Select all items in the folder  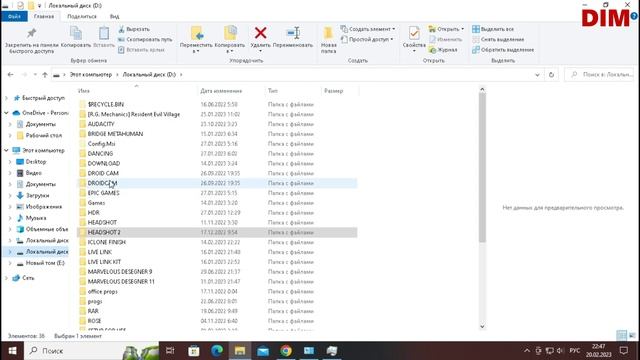click(x=493, y=29)
